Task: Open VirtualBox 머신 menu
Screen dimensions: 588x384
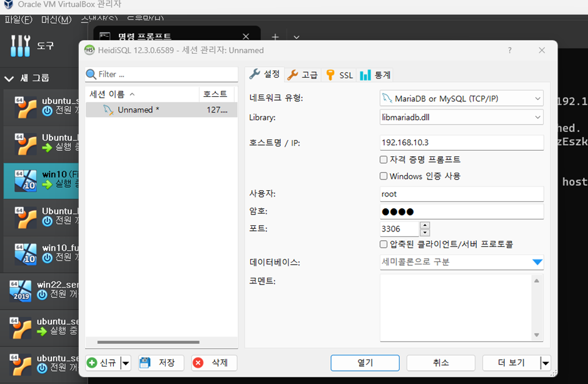Action: coord(56,19)
